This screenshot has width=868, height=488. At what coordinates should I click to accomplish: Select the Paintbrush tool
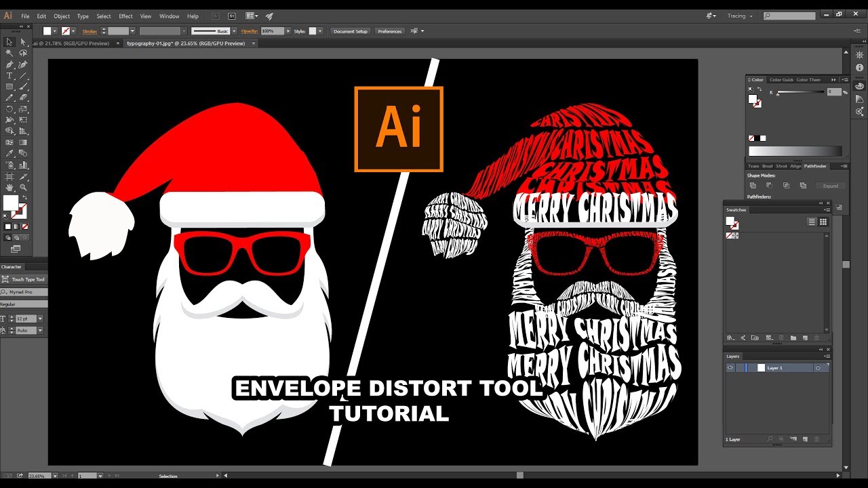[x=23, y=87]
